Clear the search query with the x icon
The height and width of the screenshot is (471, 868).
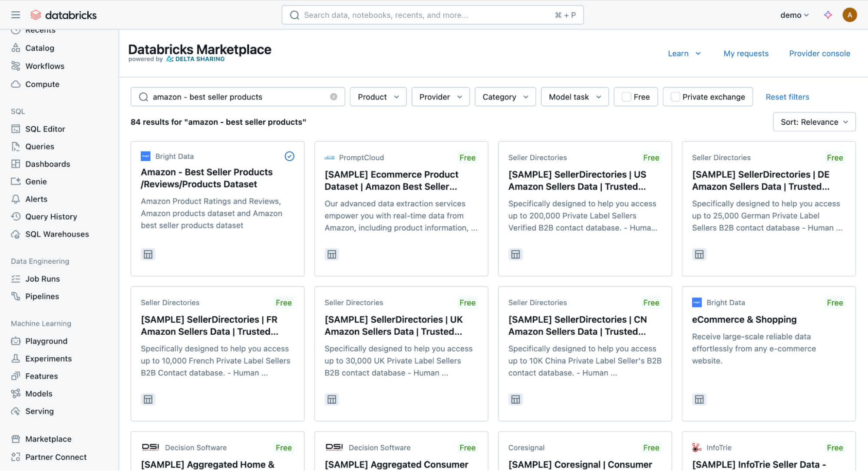pos(333,97)
